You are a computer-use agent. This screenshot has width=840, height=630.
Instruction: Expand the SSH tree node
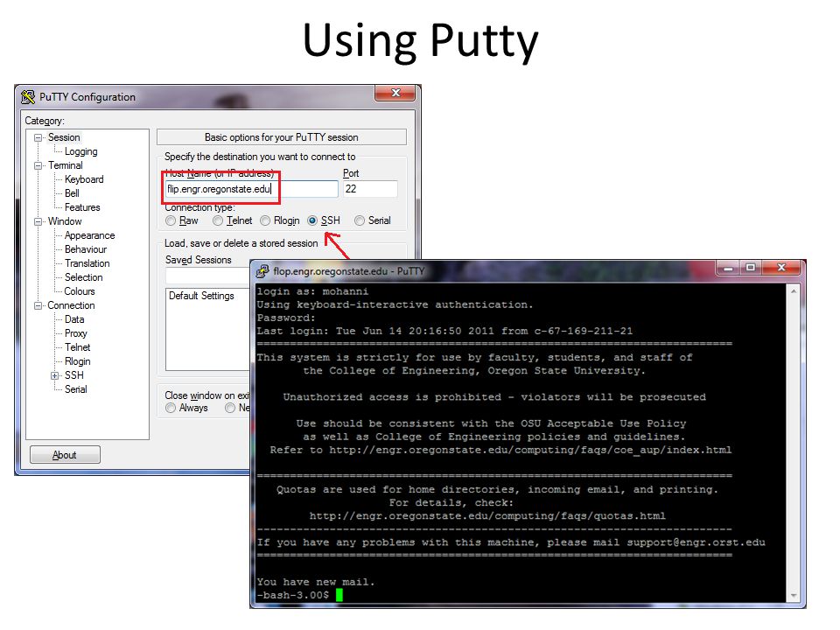54,375
